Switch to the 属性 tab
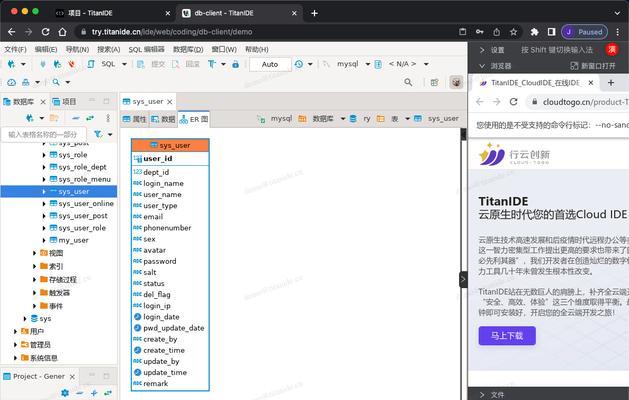 135,119
